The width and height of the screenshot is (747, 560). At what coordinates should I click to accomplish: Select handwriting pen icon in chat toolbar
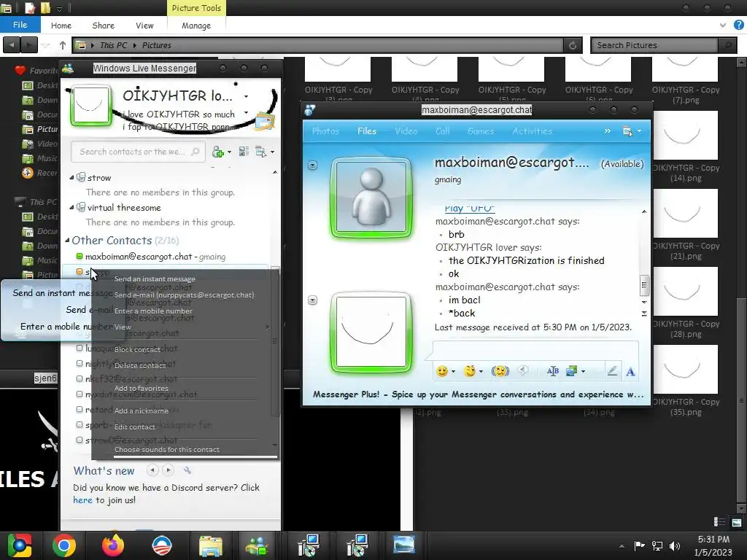tap(612, 371)
